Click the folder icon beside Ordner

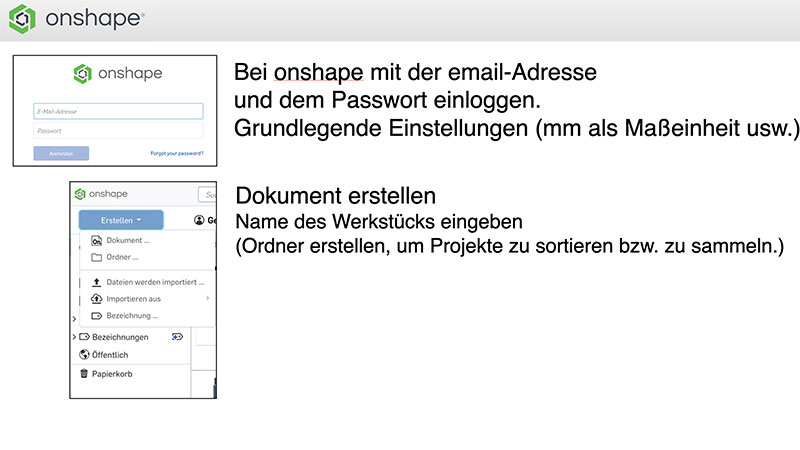click(x=96, y=257)
